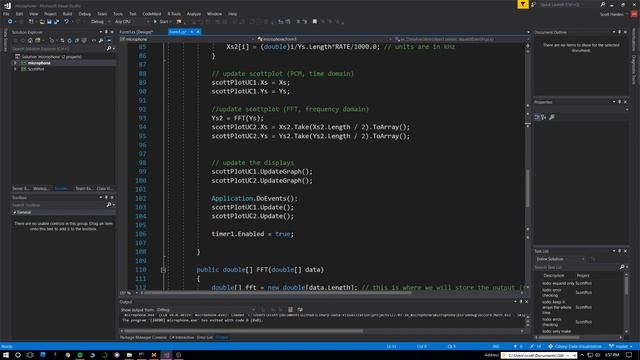The image size is (640, 360).
Task: Auto-hide the Solution Explorer panel pin
Action: point(107,32)
